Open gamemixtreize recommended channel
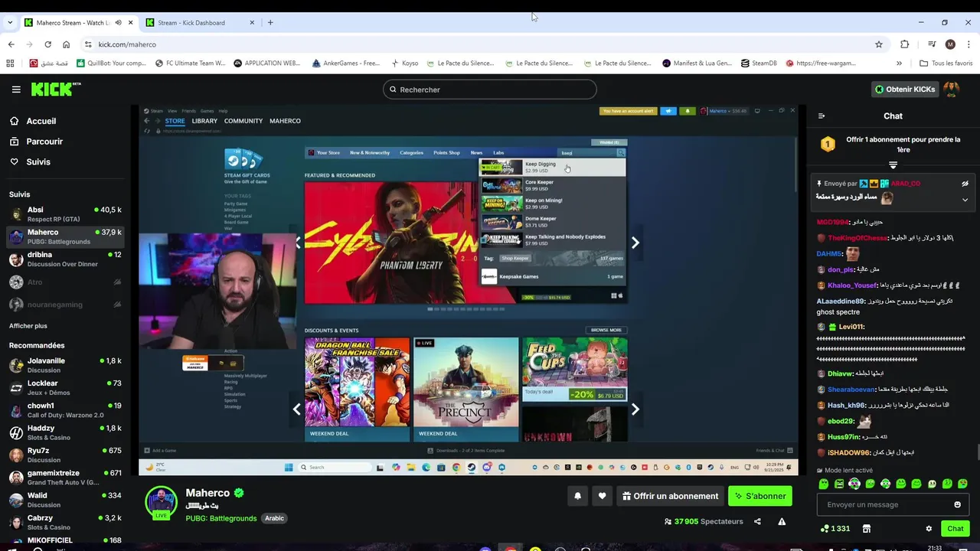 point(65,478)
